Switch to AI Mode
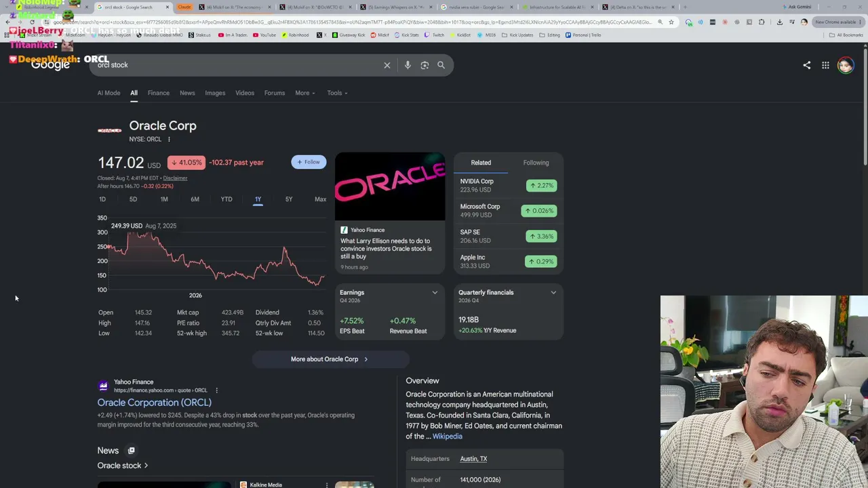868x488 pixels. 108,93
